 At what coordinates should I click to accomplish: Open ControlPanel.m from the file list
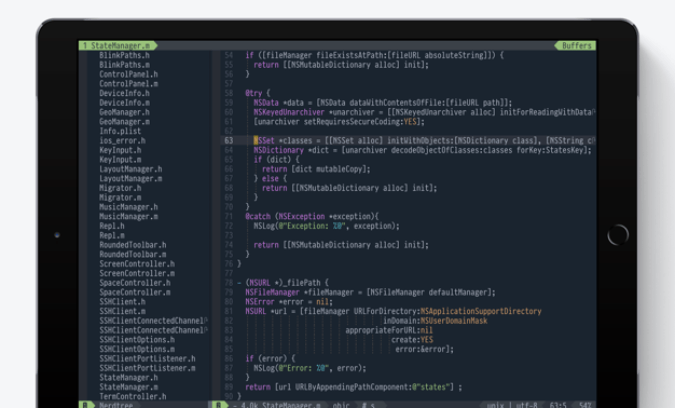(127, 84)
